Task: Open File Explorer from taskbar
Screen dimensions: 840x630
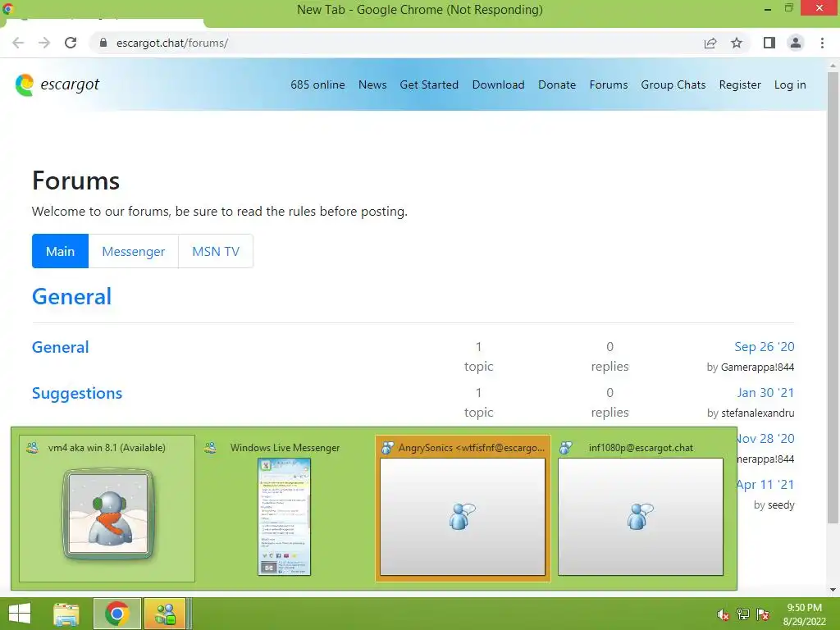Action: coord(66,614)
